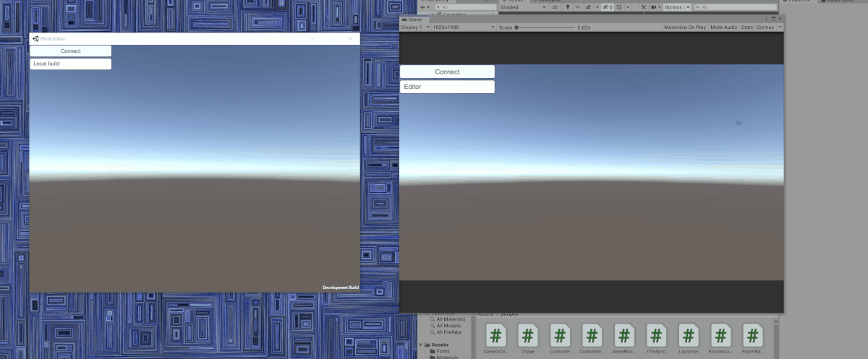The image size is (868, 359).
Task: Select All Models favorite search
Action: (448, 325)
